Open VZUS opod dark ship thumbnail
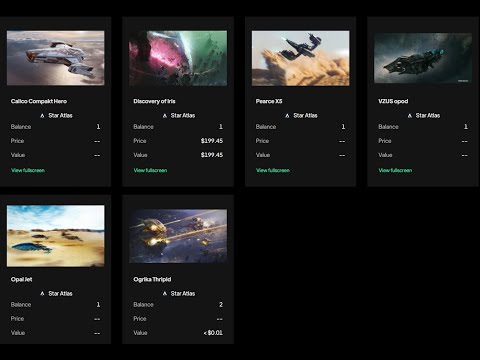This screenshot has width=480, height=360. point(423,58)
